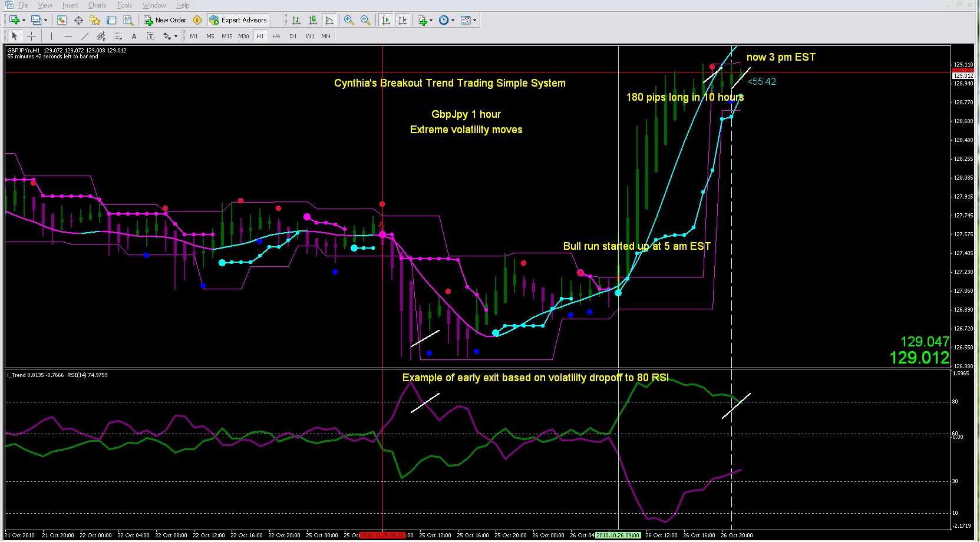Click the Profiles icon
The image size is (980, 542).
click(x=36, y=20)
